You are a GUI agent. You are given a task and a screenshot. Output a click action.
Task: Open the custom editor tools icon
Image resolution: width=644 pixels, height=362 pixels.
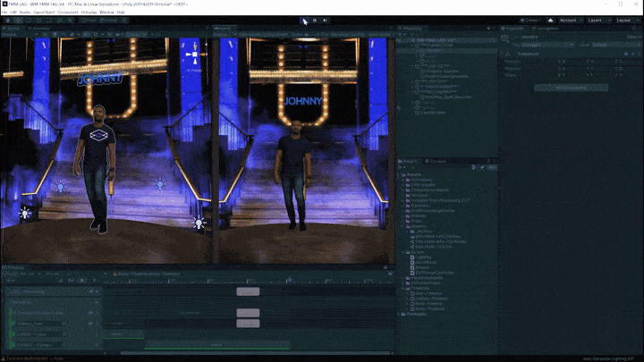[x=70, y=20]
